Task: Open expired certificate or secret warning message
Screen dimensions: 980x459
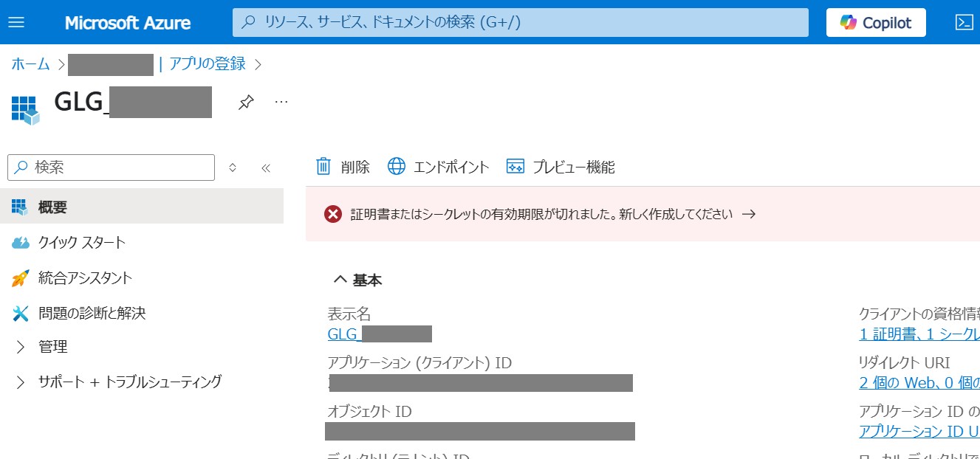Action: [x=541, y=214]
